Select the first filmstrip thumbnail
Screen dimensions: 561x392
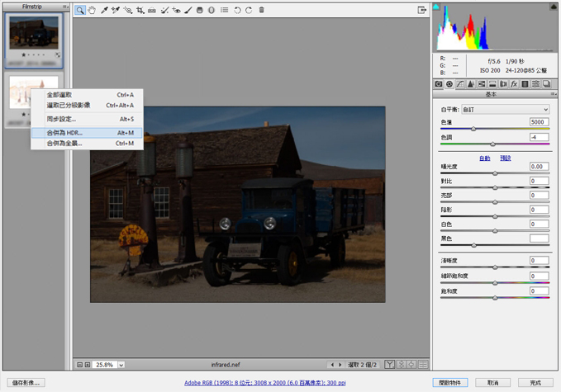pyautogui.click(x=34, y=40)
